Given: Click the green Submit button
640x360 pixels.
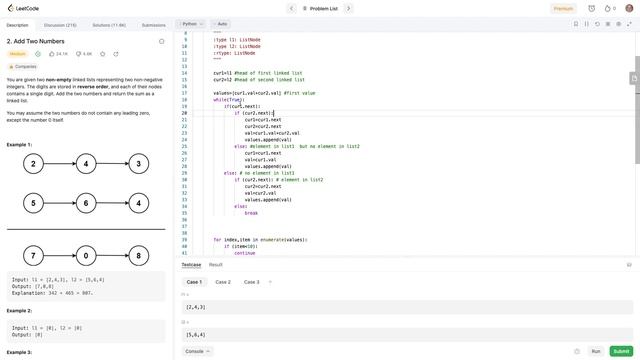Looking at the screenshot, I should pos(621,351).
